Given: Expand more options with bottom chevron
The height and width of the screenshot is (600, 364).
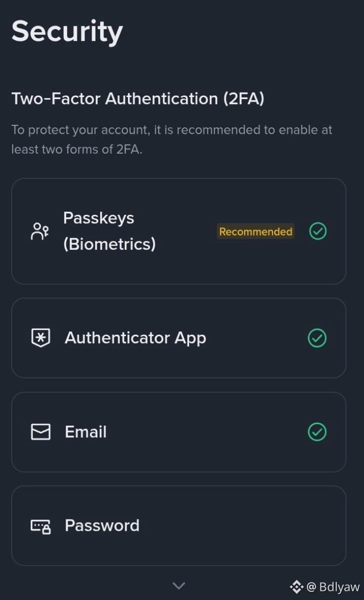Looking at the screenshot, I should click(179, 586).
